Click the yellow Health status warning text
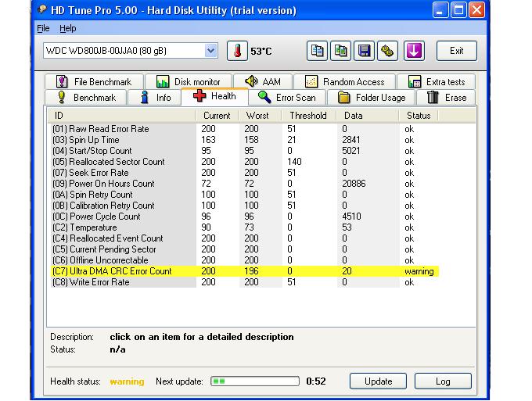Viewport: 532px width, 401px height. coord(127,381)
